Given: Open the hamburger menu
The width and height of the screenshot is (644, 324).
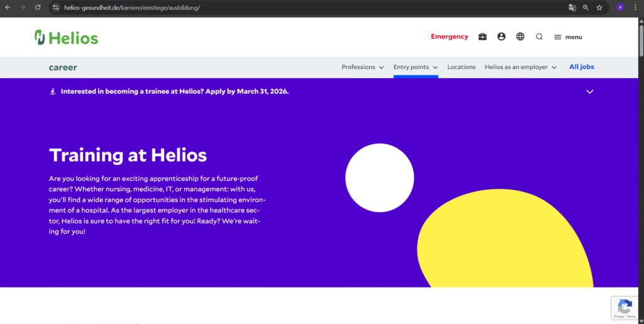Looking at the screenshot, I should (568, 37).
